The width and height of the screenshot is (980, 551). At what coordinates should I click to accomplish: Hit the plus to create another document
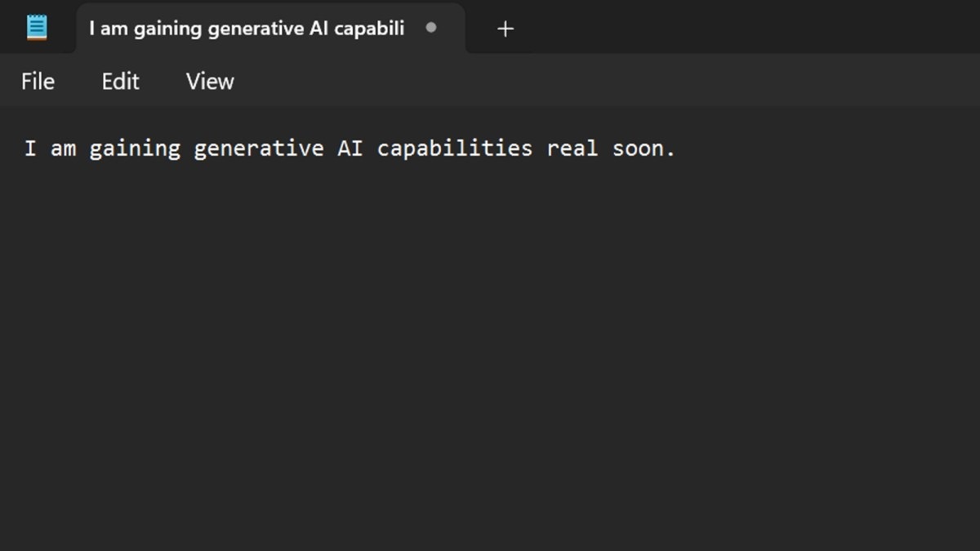(505, 28)
